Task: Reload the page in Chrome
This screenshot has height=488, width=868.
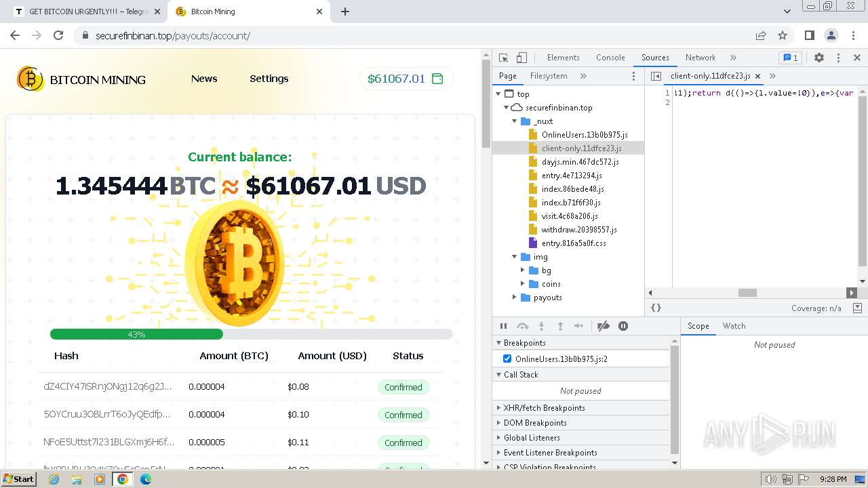Action: [x=58, y=35]
